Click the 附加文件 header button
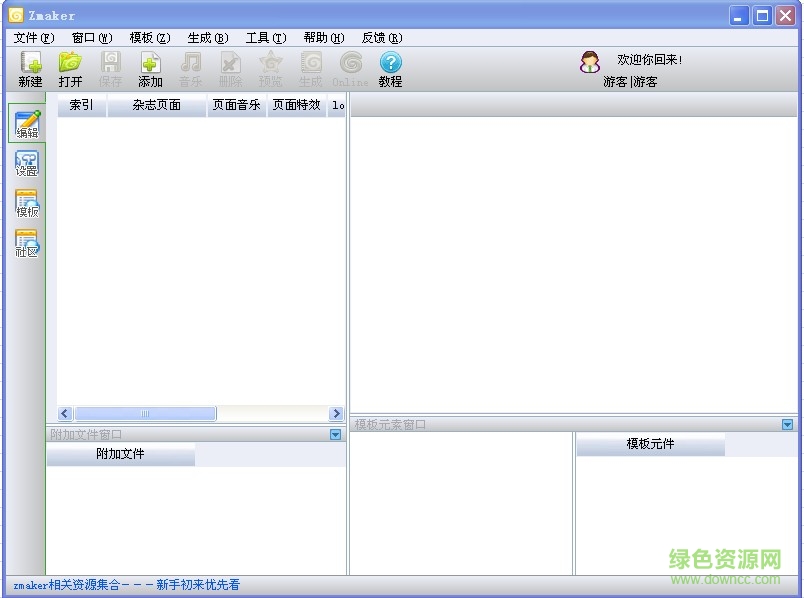The width and height of the screenshot is (804, 598). [121, 455]
